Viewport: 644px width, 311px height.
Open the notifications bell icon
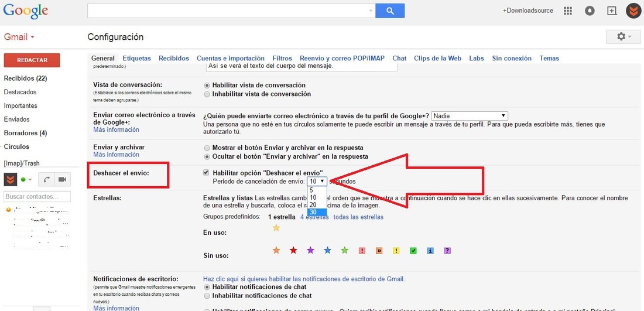pos(590,11)
